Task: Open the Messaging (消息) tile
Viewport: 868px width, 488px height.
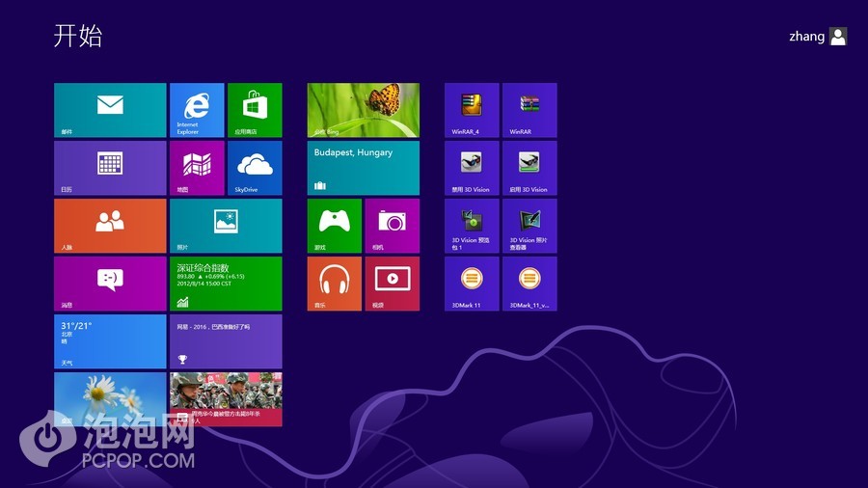Action: tap(110, 284)
